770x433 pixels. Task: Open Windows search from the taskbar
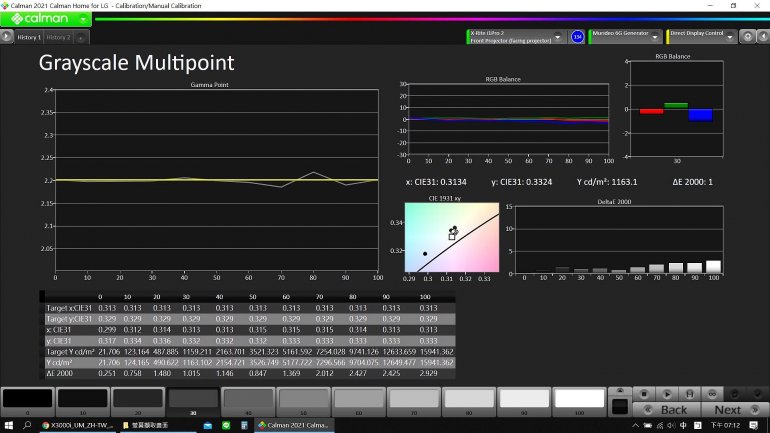[27, 425]
